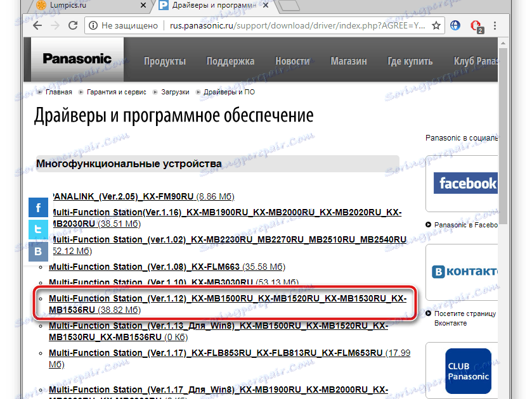
Task: Open the Клуб Panasonic menu item
Action: (476, 61)
